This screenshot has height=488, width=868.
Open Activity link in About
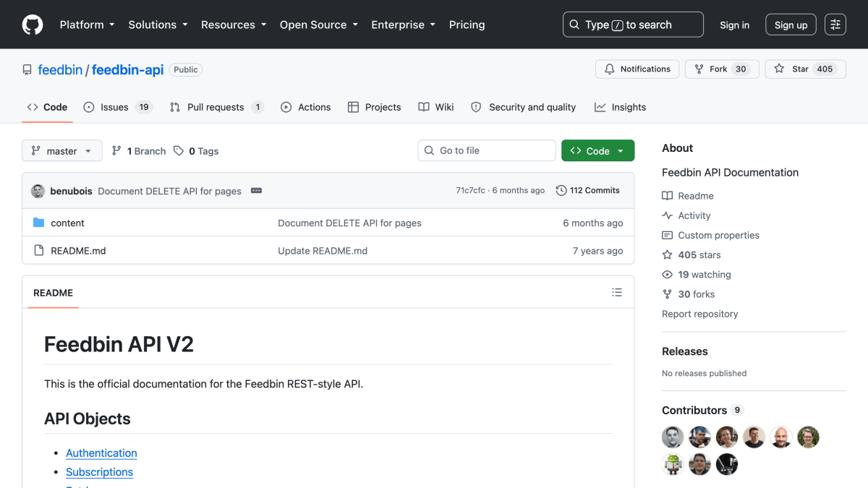point(686,215)
